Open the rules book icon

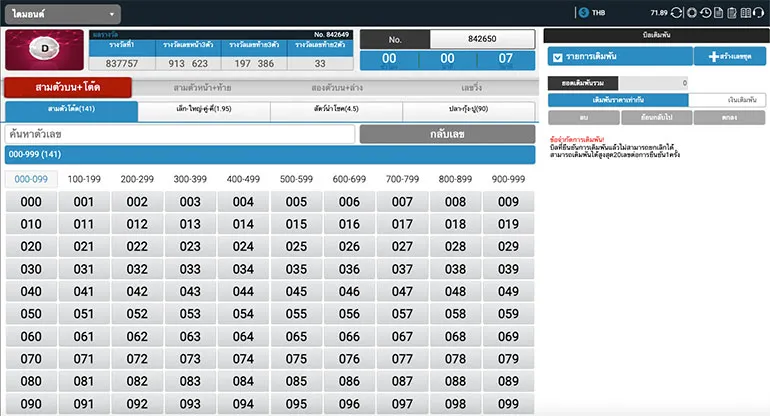click(746, 12)
